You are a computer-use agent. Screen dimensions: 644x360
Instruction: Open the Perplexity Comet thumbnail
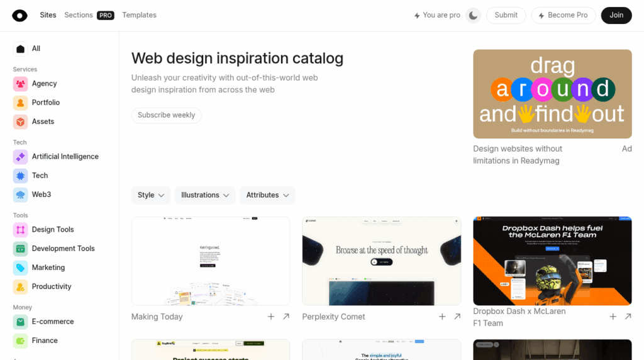(382, 261)
